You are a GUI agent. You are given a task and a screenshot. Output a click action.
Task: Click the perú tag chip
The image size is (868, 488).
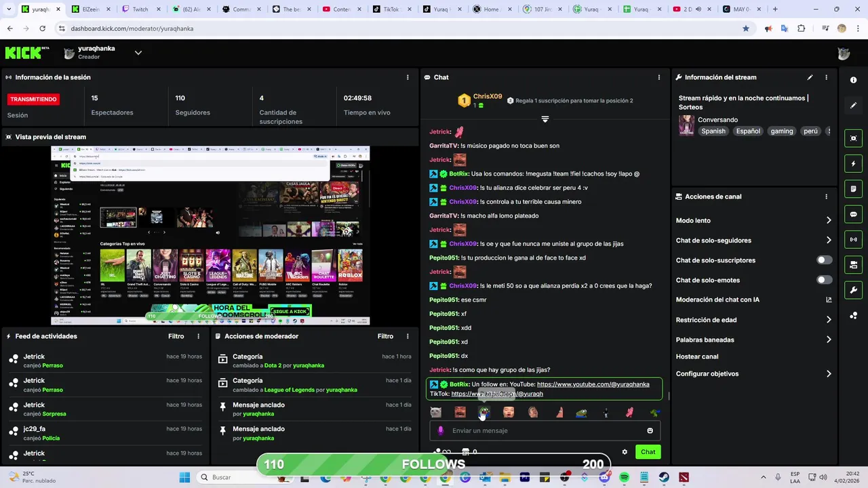tap(810, 131)
